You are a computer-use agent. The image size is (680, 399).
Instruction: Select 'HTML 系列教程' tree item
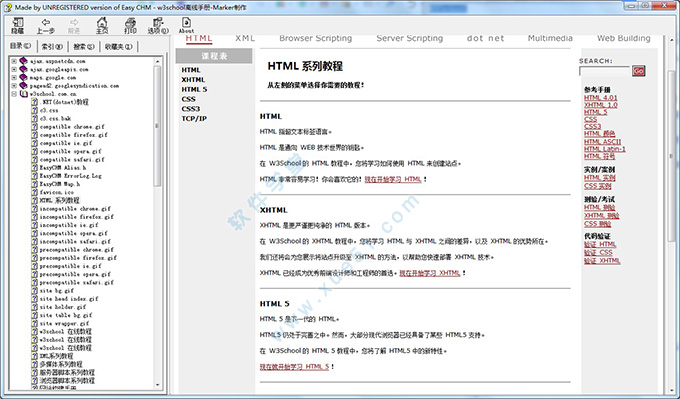59,200
